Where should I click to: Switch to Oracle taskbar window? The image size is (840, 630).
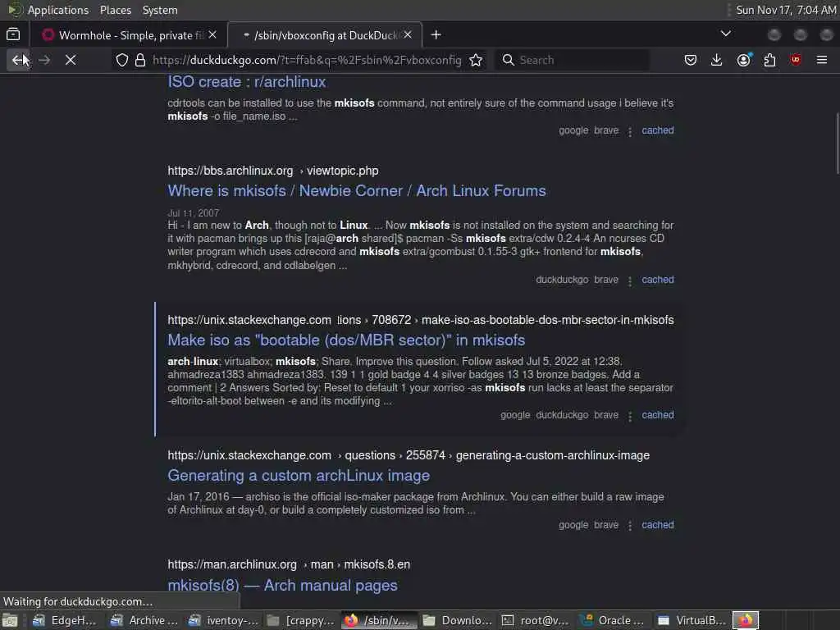(x=614, y=620)
